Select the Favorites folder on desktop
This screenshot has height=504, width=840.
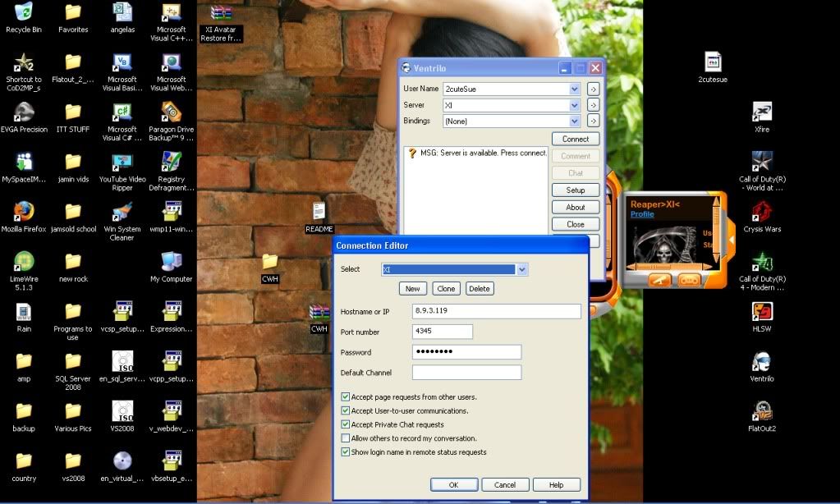coord(73,18)
